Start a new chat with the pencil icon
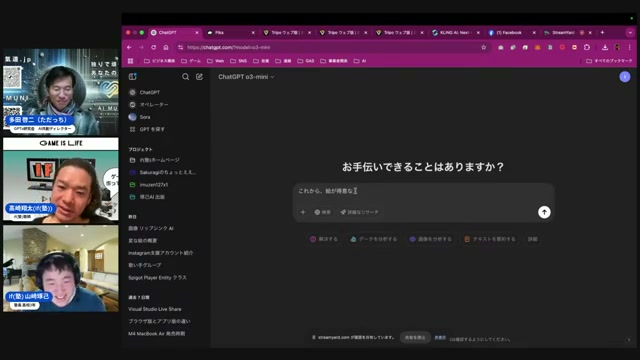 pos(199,77)
